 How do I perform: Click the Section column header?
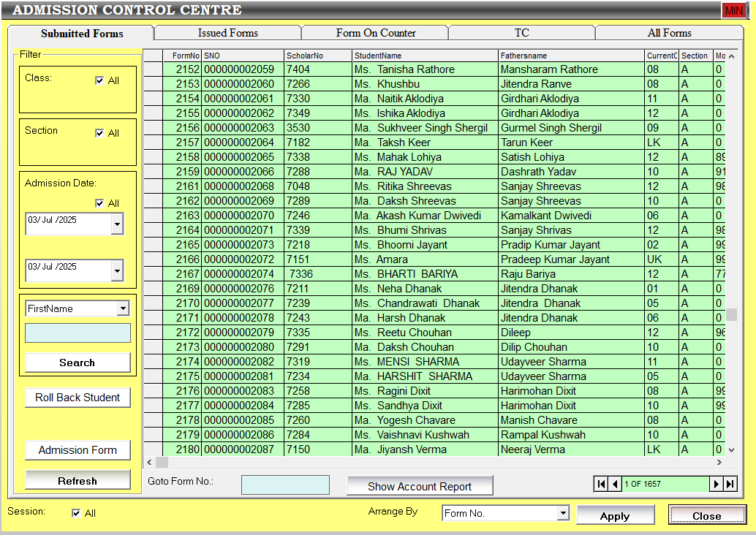[696, 56]
